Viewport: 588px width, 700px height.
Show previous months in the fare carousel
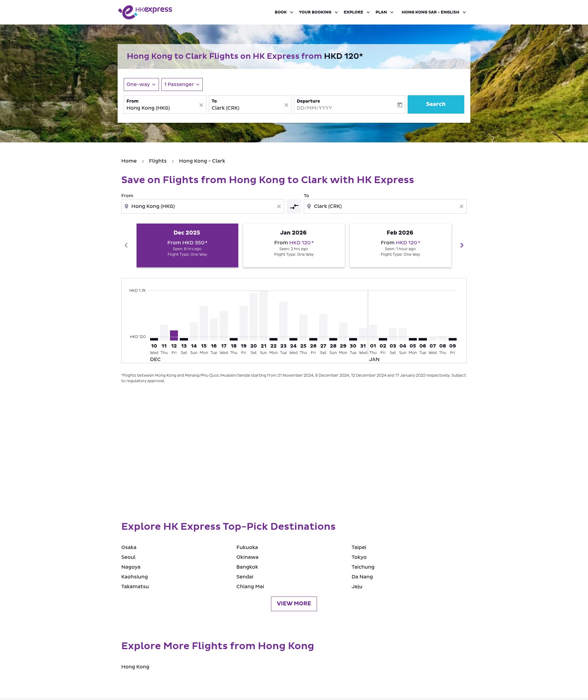(126, 245)
